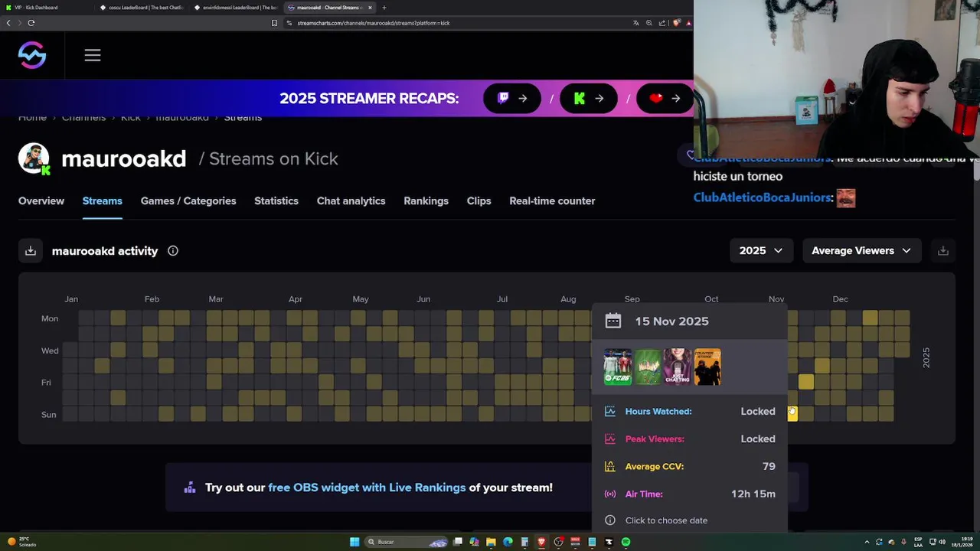Screen dimensions: 980x551
Task: Open the Overview tab
Action: coord(41,201)
